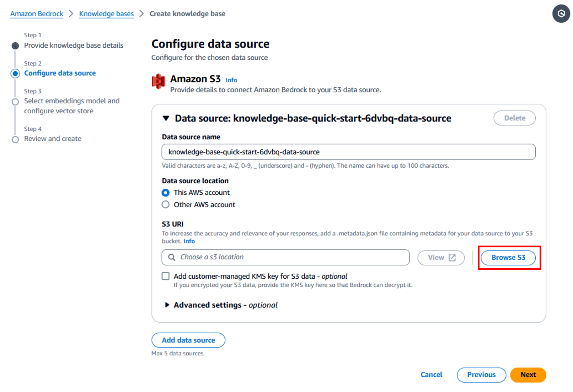Click the Browse S3 button
The height and width of the screenshot is (392, 573).
[x=508, y=258]
